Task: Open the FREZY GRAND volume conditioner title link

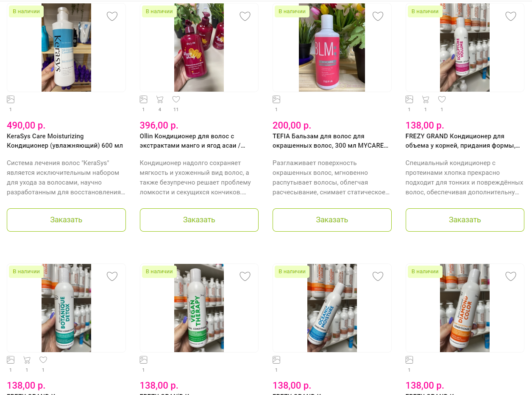Action: pos(462,141)
